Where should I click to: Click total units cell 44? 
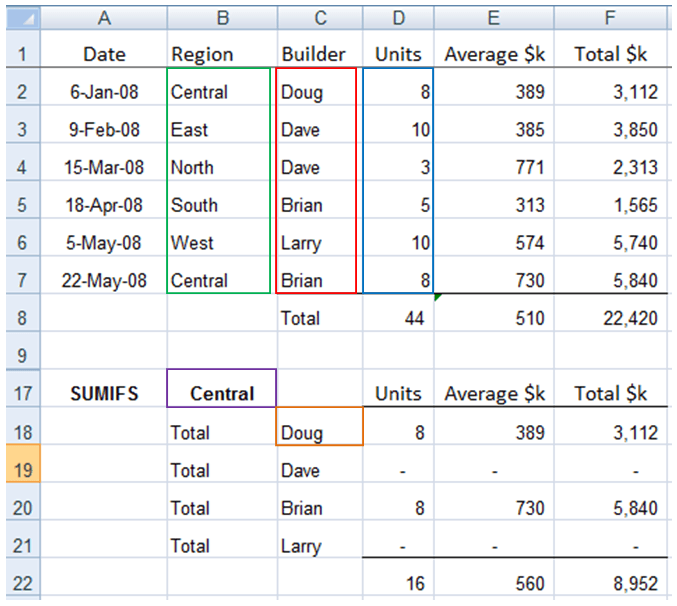[x=398, y=312]
